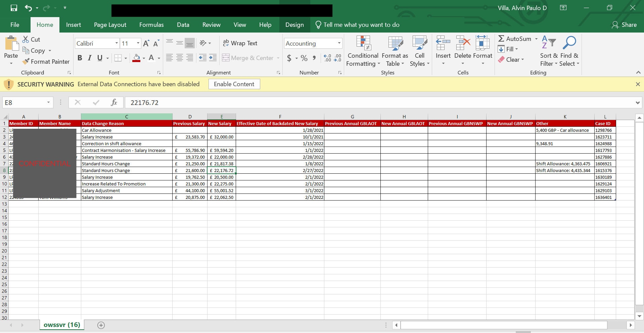Increase font size with the large A
The height and width of the screenshot is (333, 644).
point(146,43)
